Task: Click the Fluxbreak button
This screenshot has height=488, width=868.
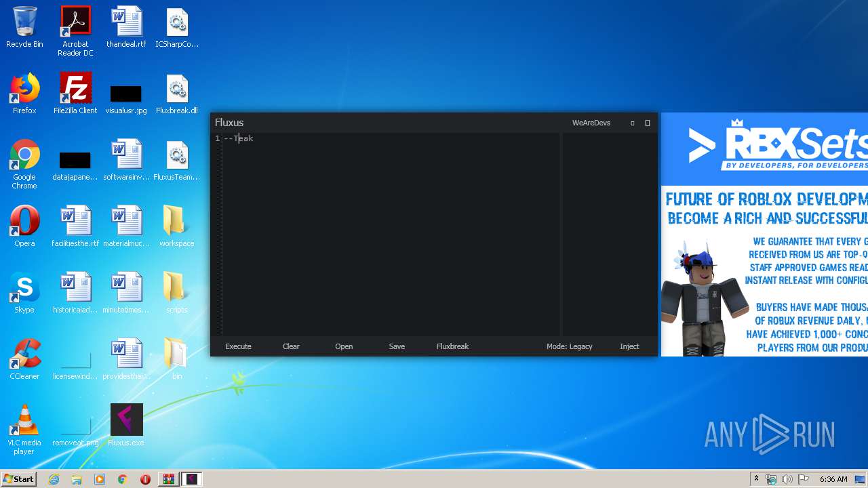Action: 452,346
